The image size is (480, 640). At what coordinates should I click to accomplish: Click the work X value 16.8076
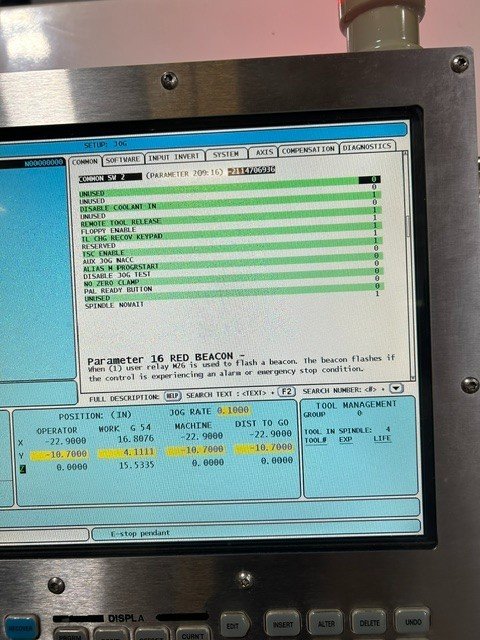coord(136,439)
